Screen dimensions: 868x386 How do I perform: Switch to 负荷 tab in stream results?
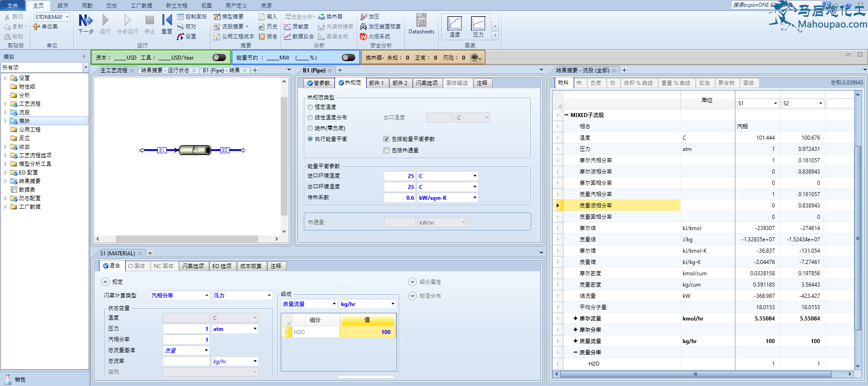click(x=596, y=83)
